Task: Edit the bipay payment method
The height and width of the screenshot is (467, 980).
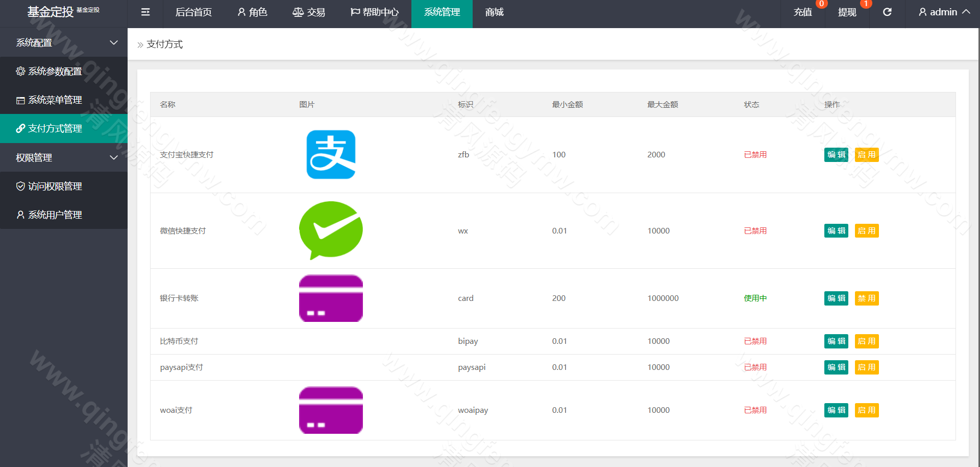Action: [x=836, y=341]
